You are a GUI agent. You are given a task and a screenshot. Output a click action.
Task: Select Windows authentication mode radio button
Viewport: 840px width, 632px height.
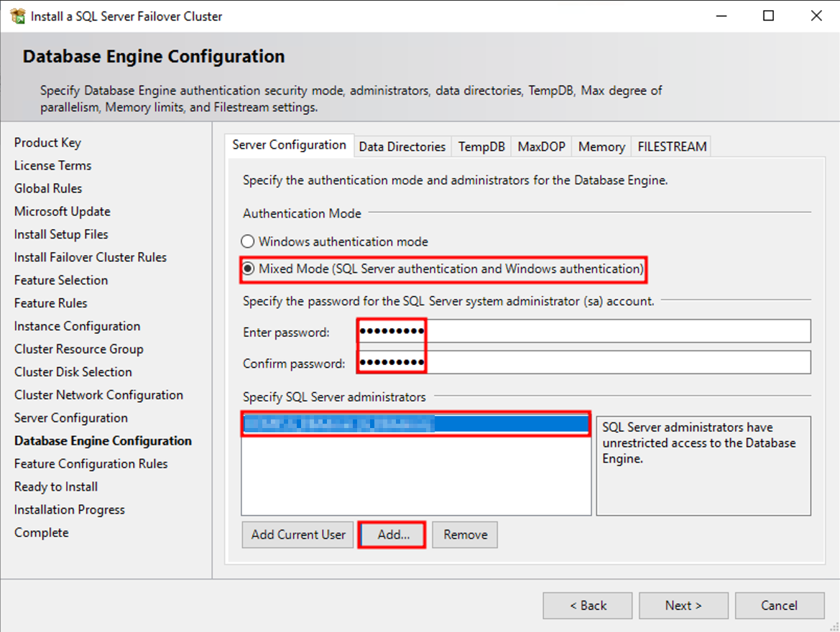click(x=247, y=241)
